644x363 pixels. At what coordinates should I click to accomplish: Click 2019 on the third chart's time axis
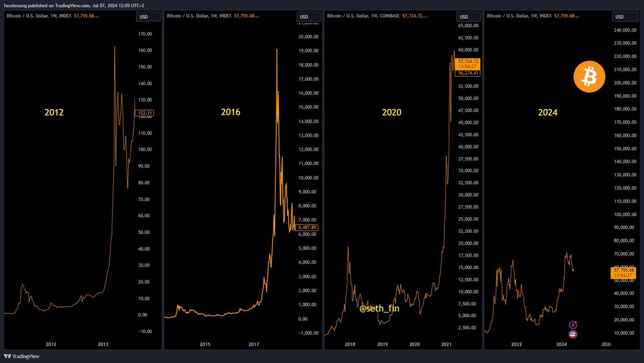[x=382, y=344]
